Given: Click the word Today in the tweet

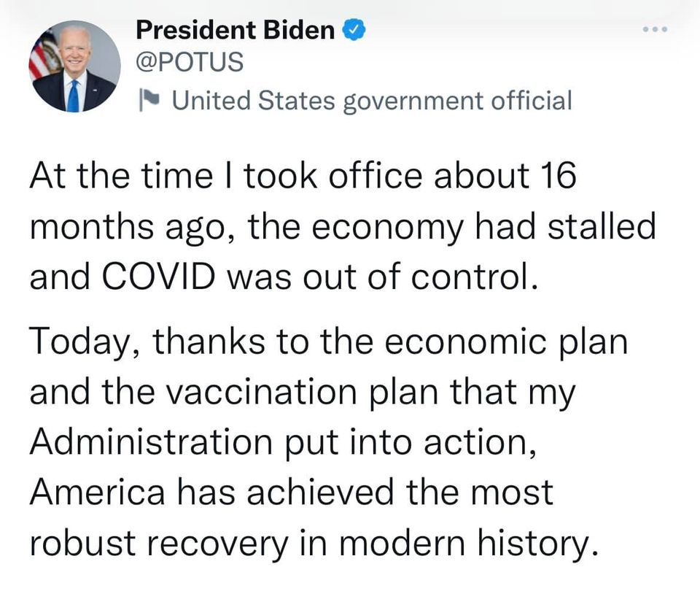Looking at the screenshot, I should pyautogui.click(x=79, y=343).
